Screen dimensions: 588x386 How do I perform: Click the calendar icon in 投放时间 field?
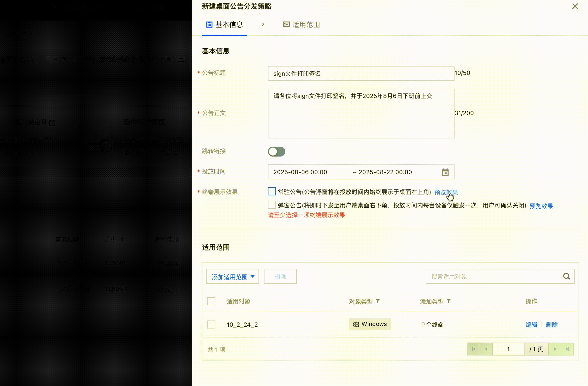tap(445, 172)
